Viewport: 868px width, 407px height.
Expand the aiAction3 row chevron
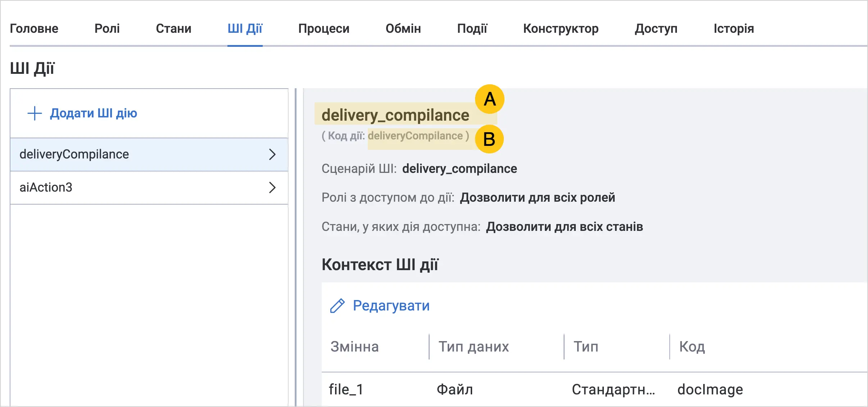click(x=272, y=188)
